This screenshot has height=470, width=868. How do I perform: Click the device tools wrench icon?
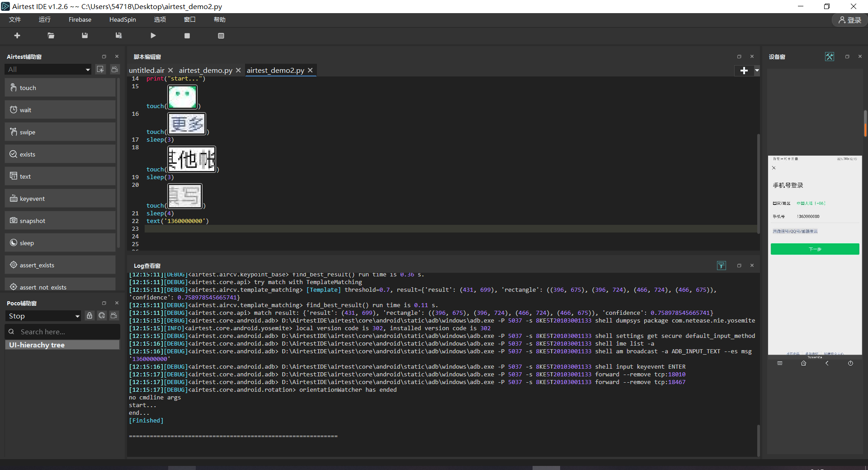pyautogui.click(x=830, y=57)
